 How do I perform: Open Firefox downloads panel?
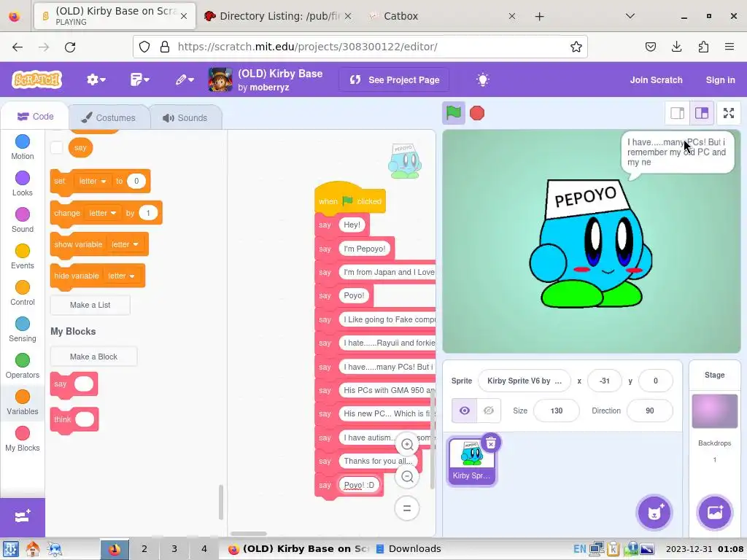pos(676,47)
